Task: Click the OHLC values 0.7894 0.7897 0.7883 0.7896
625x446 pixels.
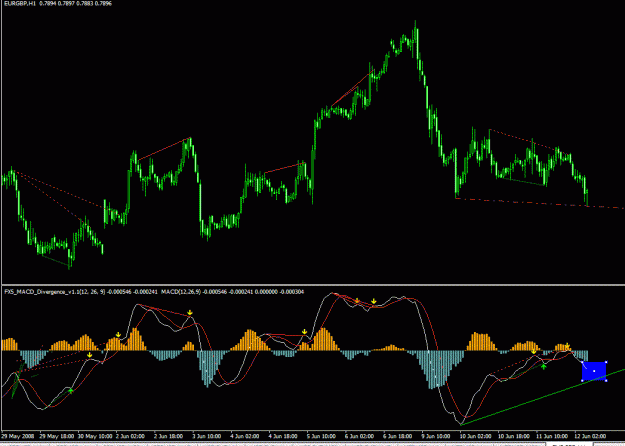Action: (76, 4)
